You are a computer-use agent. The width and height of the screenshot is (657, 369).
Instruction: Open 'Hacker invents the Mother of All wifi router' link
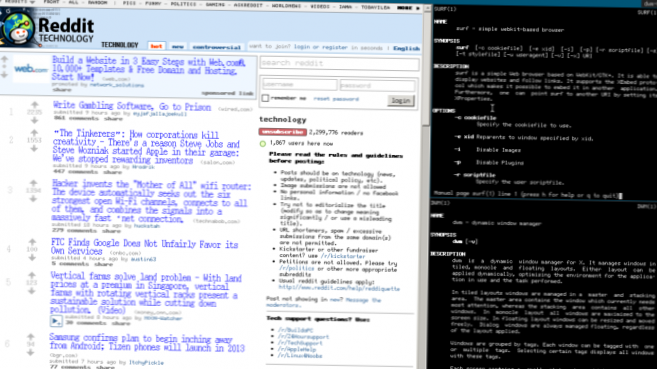151,201
